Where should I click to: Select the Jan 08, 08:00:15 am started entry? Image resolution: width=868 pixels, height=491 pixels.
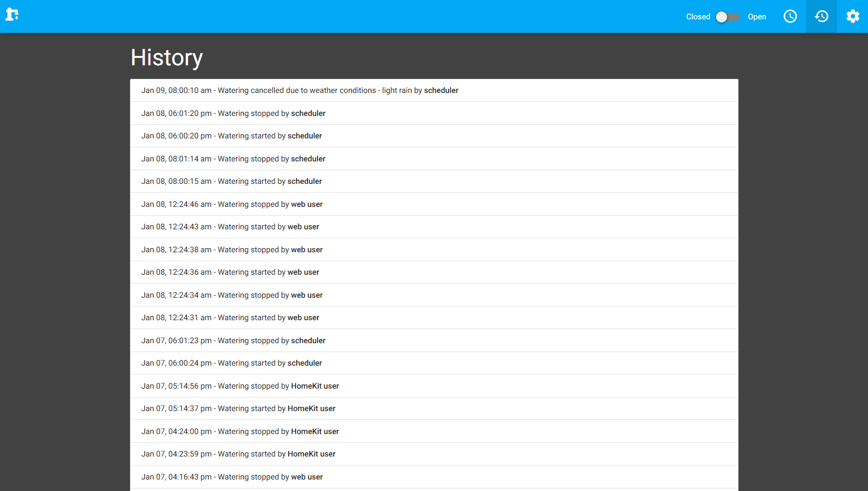(x=434, y=181)
